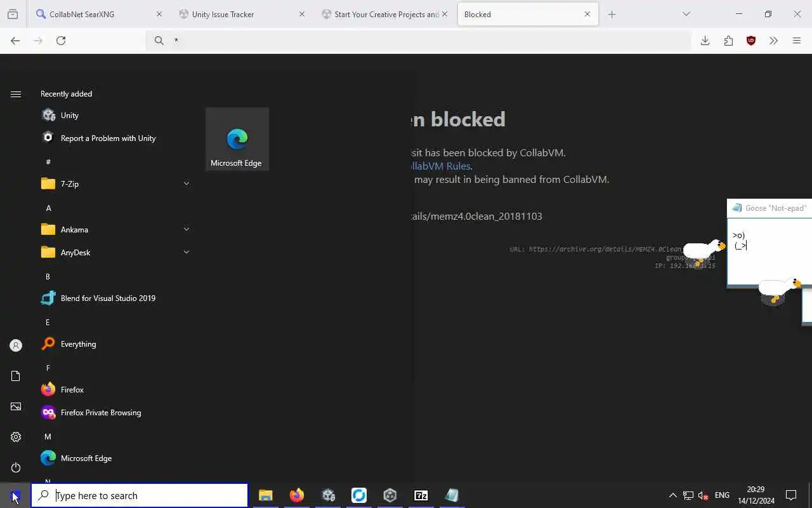This screenshot has width=812, height=508.
Task: Click the Power icon in Start menu
Action: (x=16, y=467)
